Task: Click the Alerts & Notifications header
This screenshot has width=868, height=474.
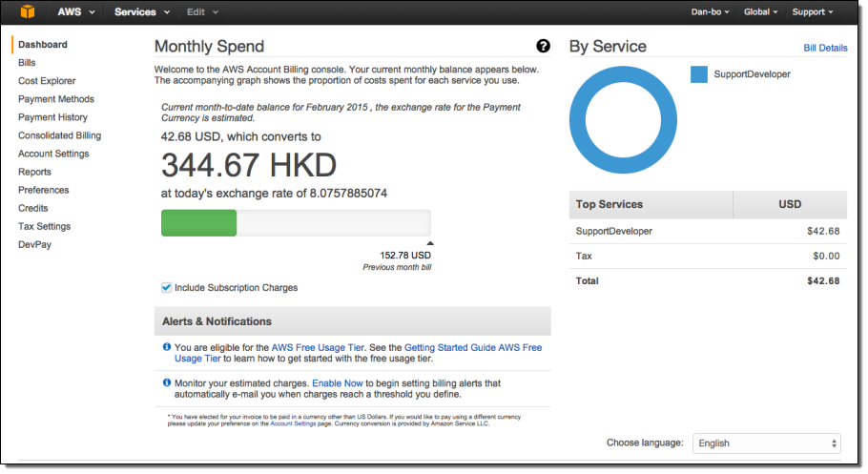Action: tap(353, 321)
